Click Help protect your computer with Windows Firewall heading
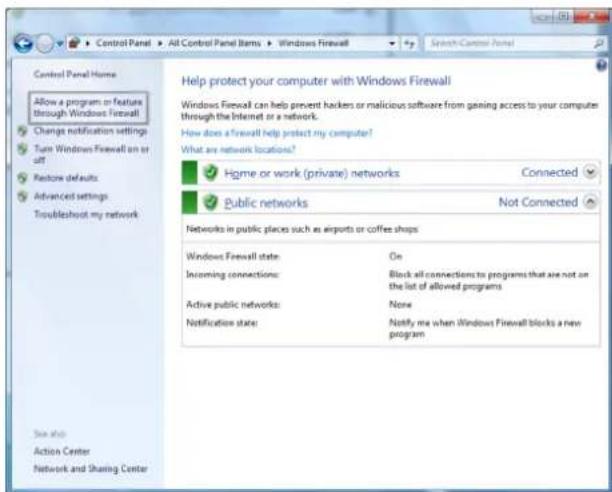This screenshot has width=612, height=492. pyautogui.click(x=316, y=81)
